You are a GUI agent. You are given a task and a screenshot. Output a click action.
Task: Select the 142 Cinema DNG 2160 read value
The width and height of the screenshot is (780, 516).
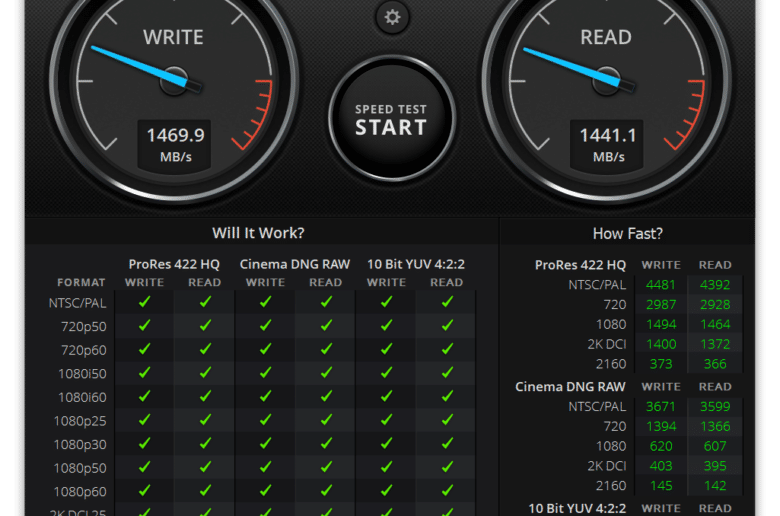tap(715, 486)
